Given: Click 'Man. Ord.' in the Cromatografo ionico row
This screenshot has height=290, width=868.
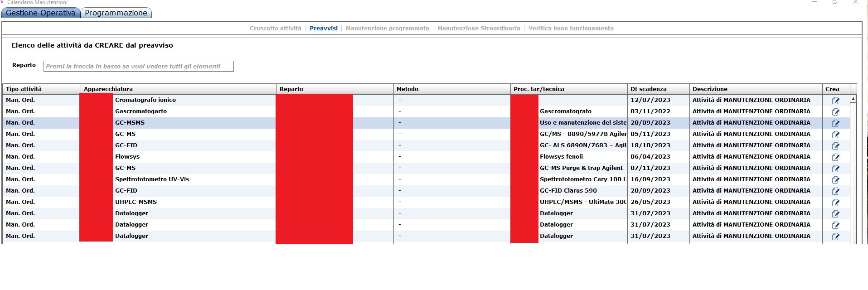Looking at the screenshot, I should tap(20, 100).
